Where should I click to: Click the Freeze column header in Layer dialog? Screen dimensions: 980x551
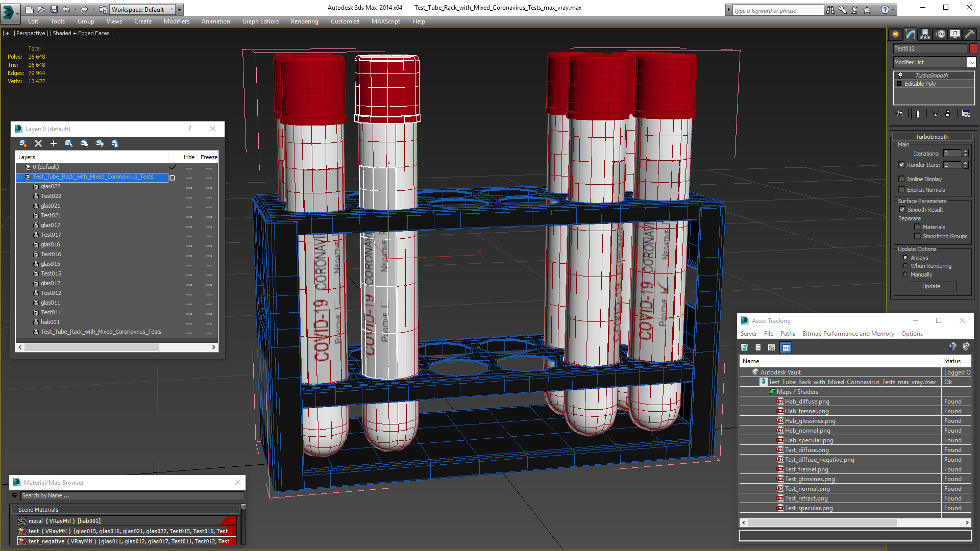click(209, 157)
